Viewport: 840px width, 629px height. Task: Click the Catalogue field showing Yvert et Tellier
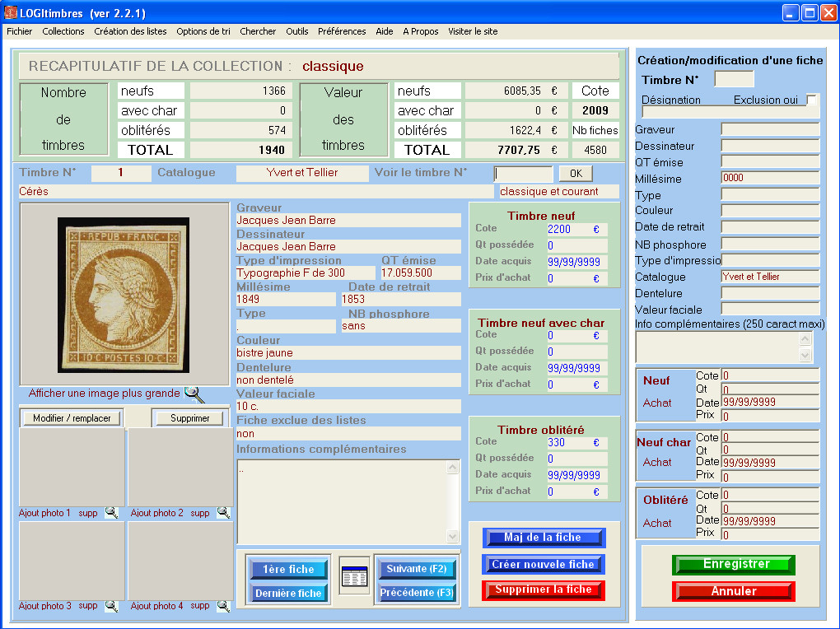click(x=770, y=277)
